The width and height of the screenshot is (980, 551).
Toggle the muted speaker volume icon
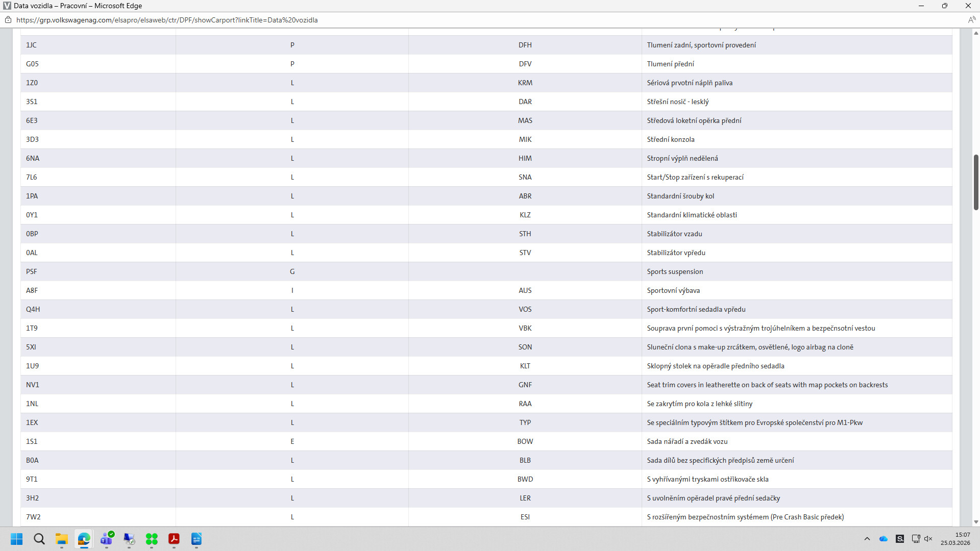928,539
